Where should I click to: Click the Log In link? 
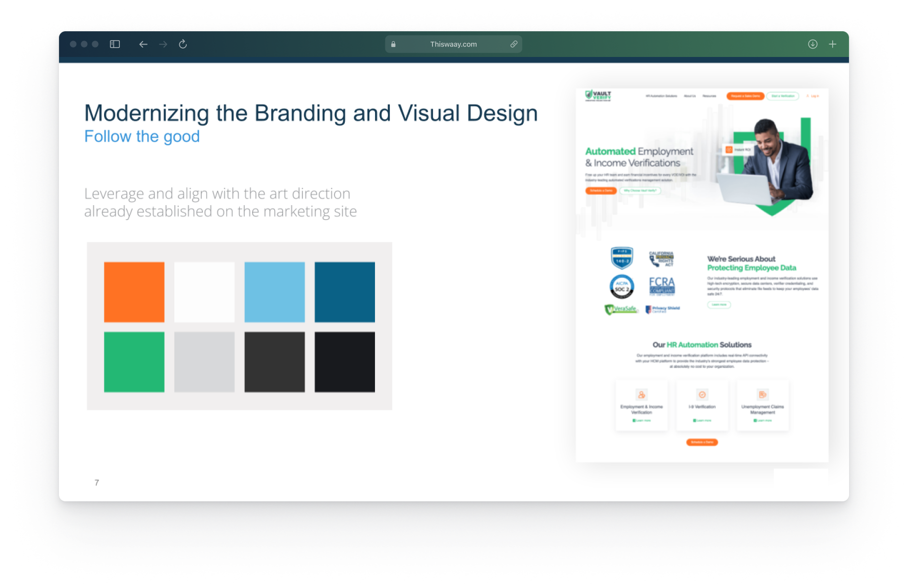(x=813, y=96)
